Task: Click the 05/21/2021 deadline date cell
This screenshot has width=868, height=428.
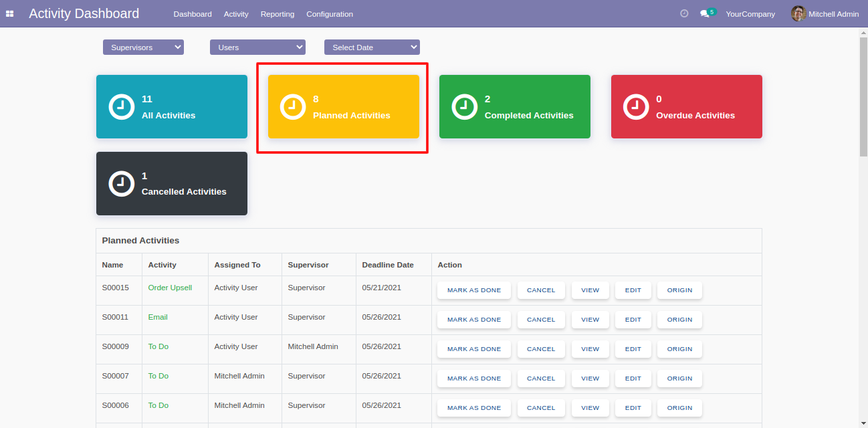Action: (394, 291)
